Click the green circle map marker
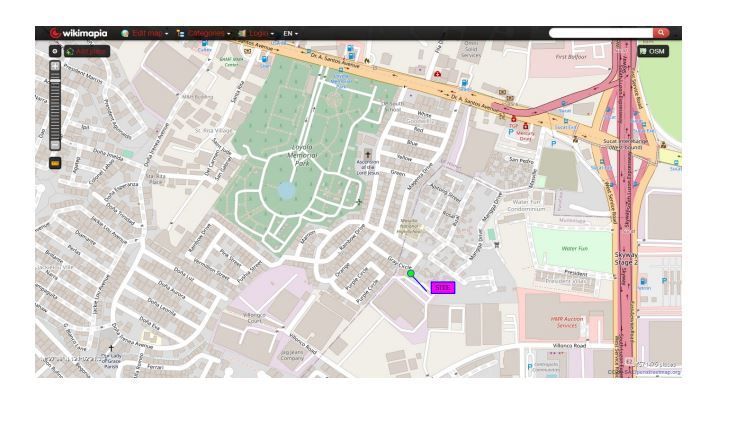This screenshot has width=736, height=431. (x=411, y=273)
